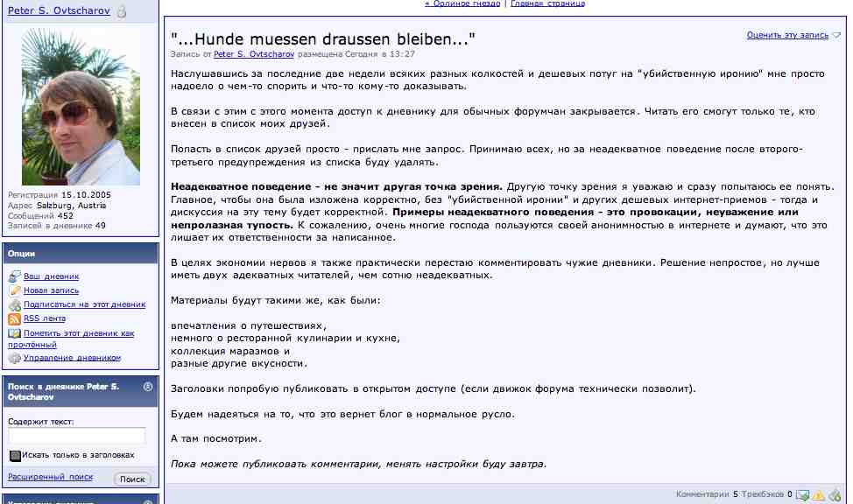The height and width of the screenshot is (504, 853).
Task: Go to previous entry 'Орлиное гнездо'
Action: (462, 3)
